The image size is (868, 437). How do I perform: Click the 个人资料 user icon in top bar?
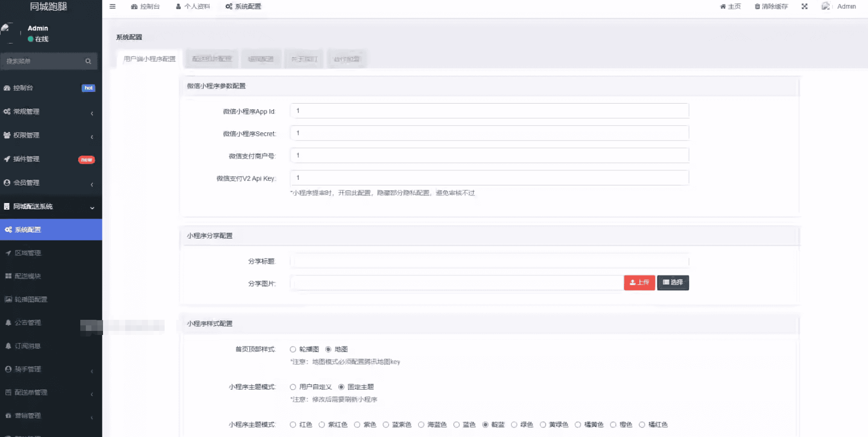pyautogui.click(x=178, y=7)
